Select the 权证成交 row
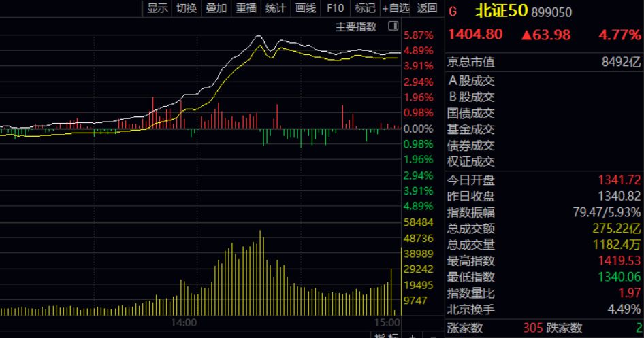The image size is (644, 338). click(x=544, y=162)
